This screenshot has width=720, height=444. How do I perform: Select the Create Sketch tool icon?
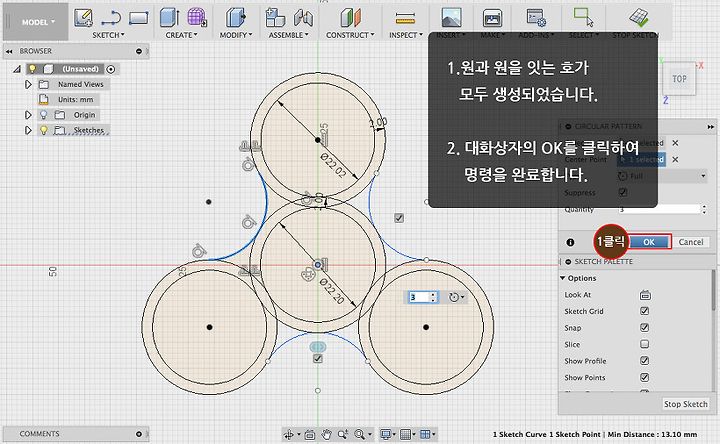83,18
